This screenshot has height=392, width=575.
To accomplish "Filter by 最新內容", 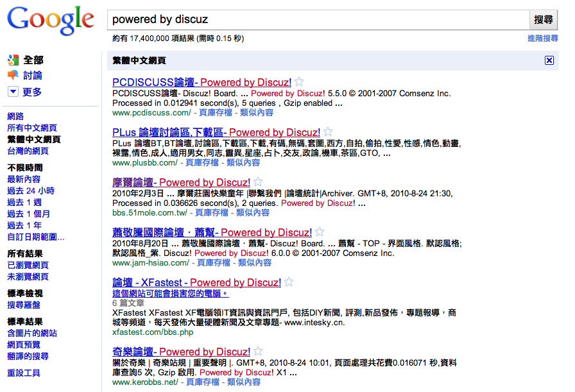I will click(x=24, y=179).
